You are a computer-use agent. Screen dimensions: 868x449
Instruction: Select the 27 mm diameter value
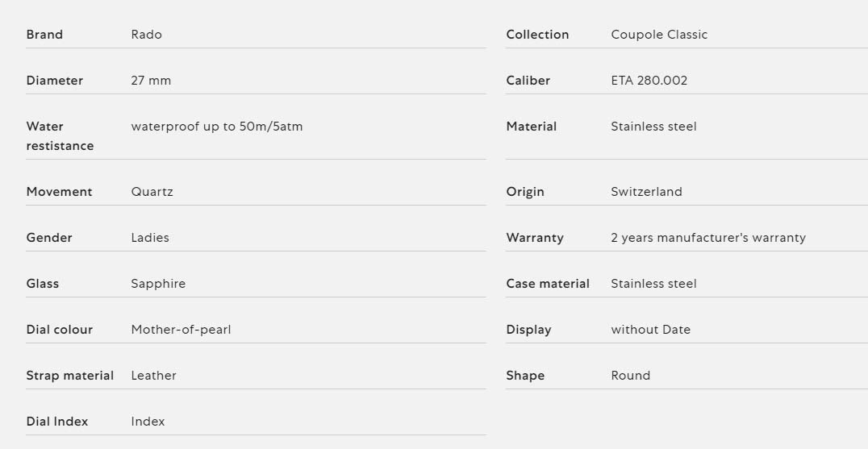point(151,80)
